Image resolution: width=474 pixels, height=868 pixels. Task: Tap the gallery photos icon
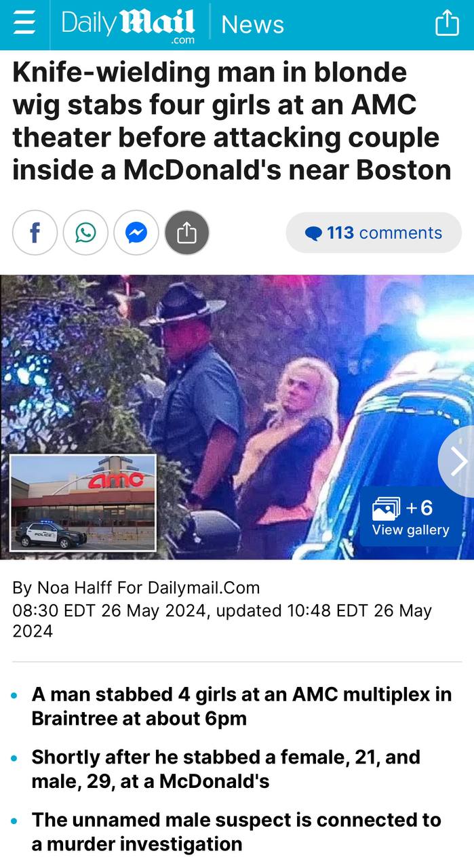pos(387,508)
